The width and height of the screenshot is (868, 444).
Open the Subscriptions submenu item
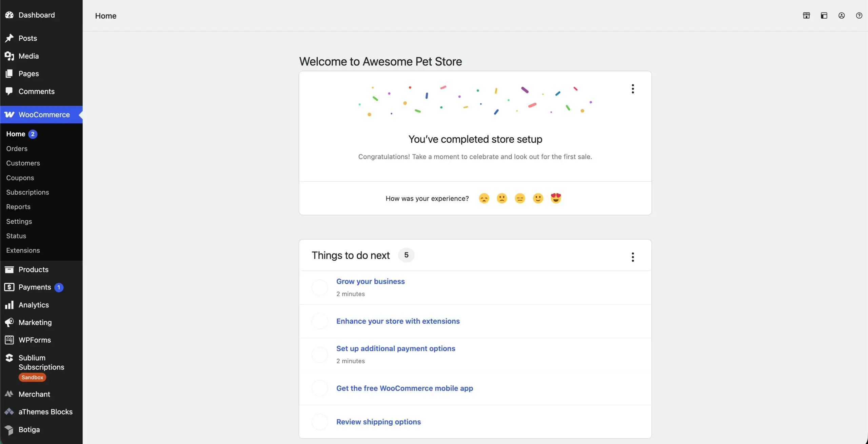pyautogui.click(x=27, y=192)
